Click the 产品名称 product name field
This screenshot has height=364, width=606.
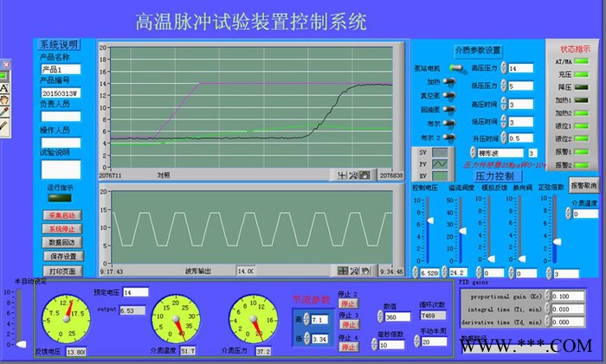[61, 69]
